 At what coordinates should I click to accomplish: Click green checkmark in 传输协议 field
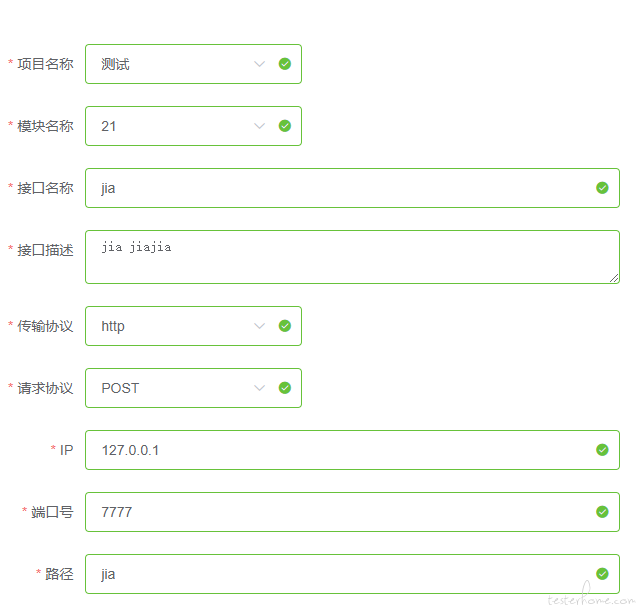(285, 326)
